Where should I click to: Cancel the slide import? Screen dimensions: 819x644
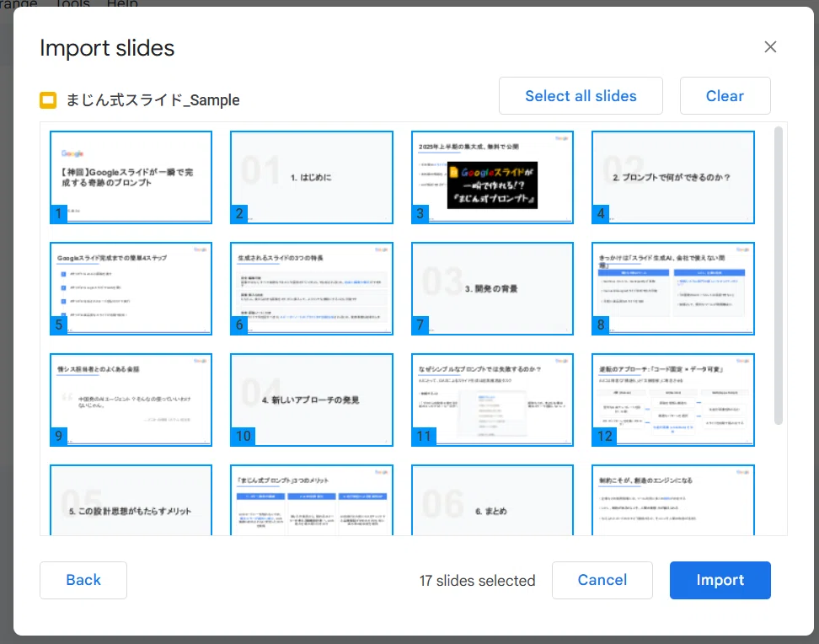coord(602,580)
